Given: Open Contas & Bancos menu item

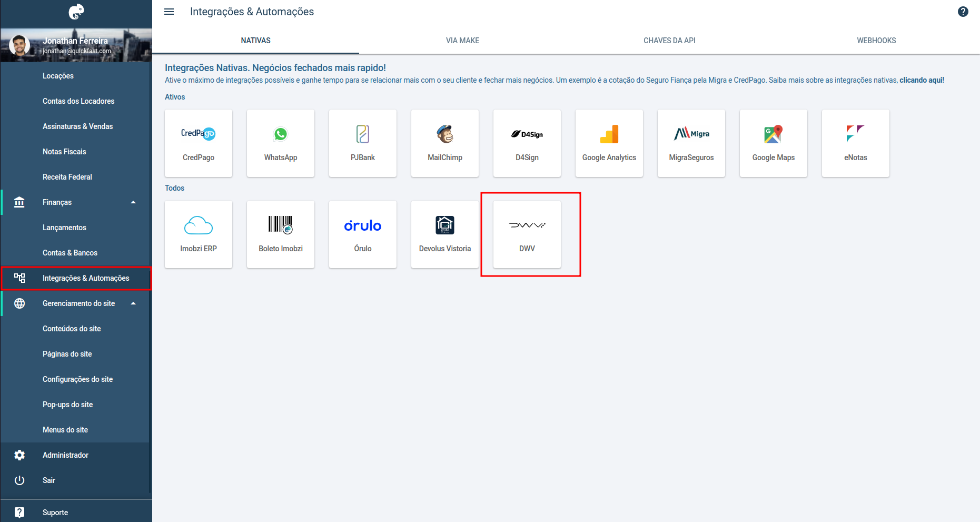Looking at the screenshot, I should point(70,253).
